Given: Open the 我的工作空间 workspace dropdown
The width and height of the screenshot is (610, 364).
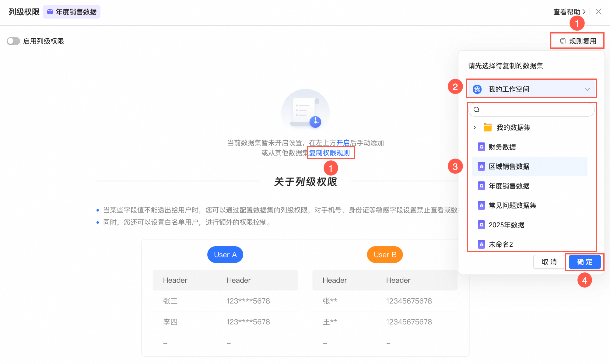Looking at the screenshot, I should click(x=531, y=89).
